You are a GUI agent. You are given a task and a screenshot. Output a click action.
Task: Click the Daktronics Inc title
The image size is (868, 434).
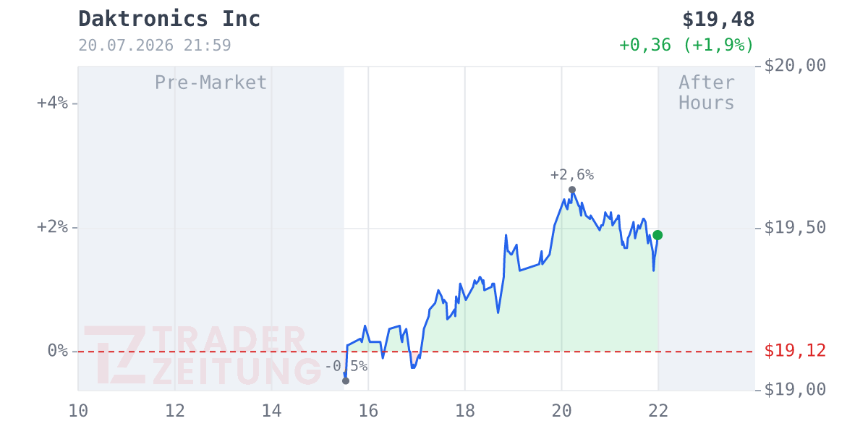[x=169, y=19]
